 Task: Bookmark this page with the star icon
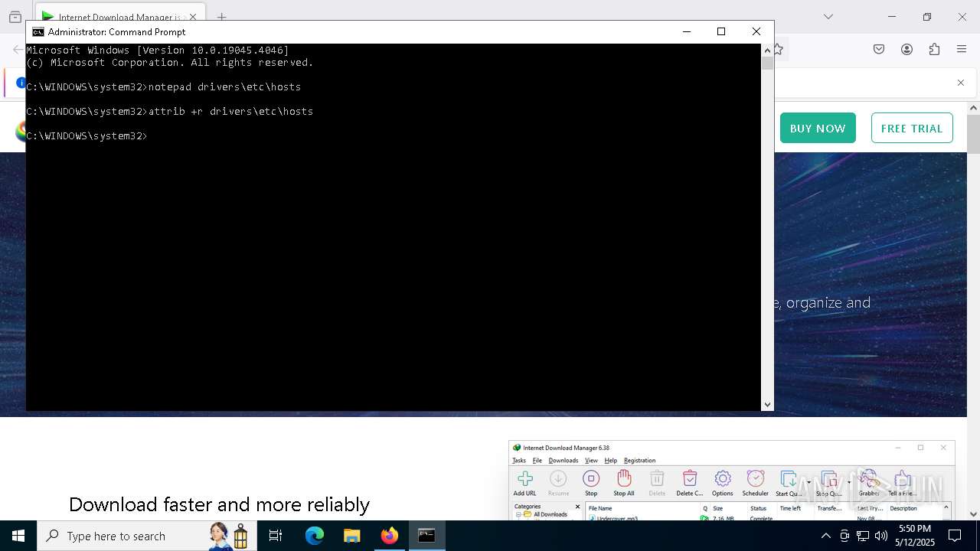779,49
